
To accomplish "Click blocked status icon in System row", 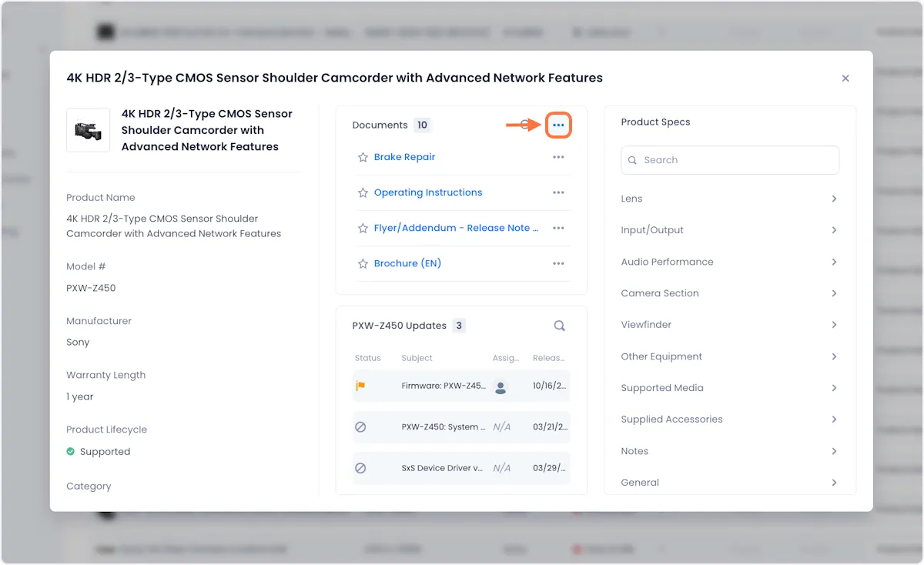I will click(360, 426).
